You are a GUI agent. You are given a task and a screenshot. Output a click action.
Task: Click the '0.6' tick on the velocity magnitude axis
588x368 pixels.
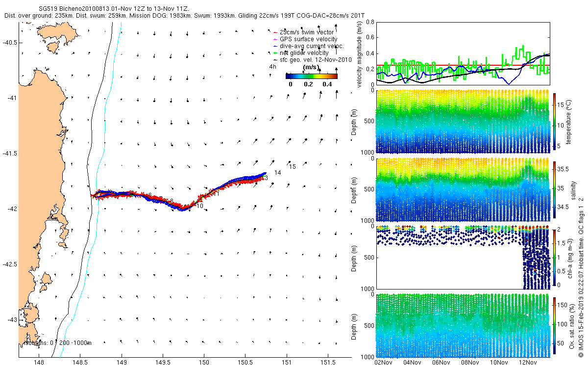pos(370,38)
